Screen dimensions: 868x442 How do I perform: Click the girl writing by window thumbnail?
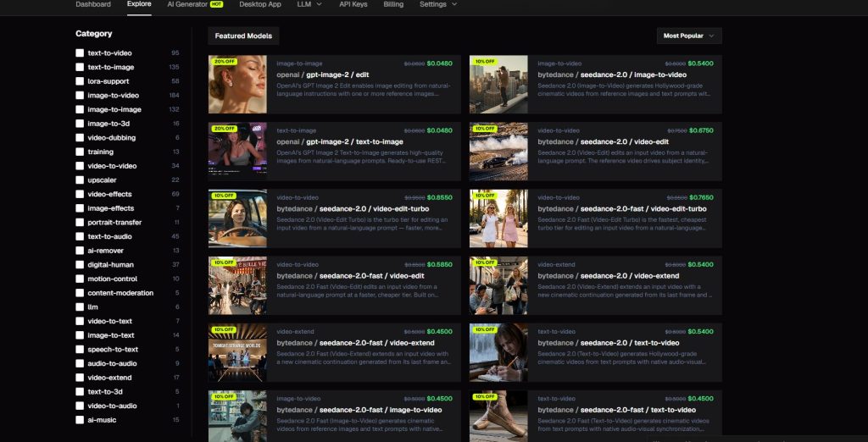point(498,352)
